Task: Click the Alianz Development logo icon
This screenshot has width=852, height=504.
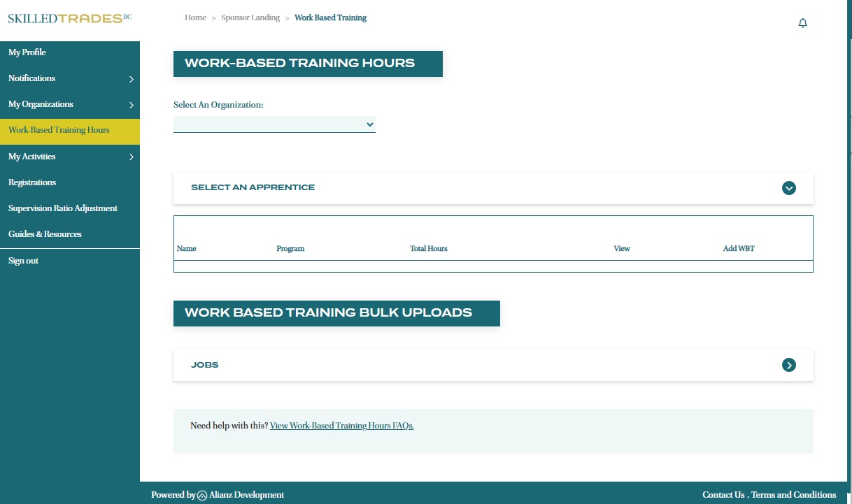Action: 202,495
